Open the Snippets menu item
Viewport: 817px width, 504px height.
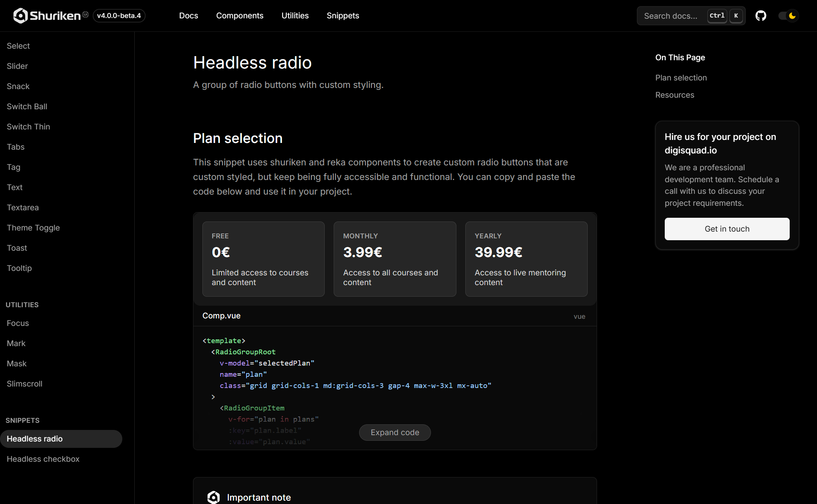tap(343, 16)
